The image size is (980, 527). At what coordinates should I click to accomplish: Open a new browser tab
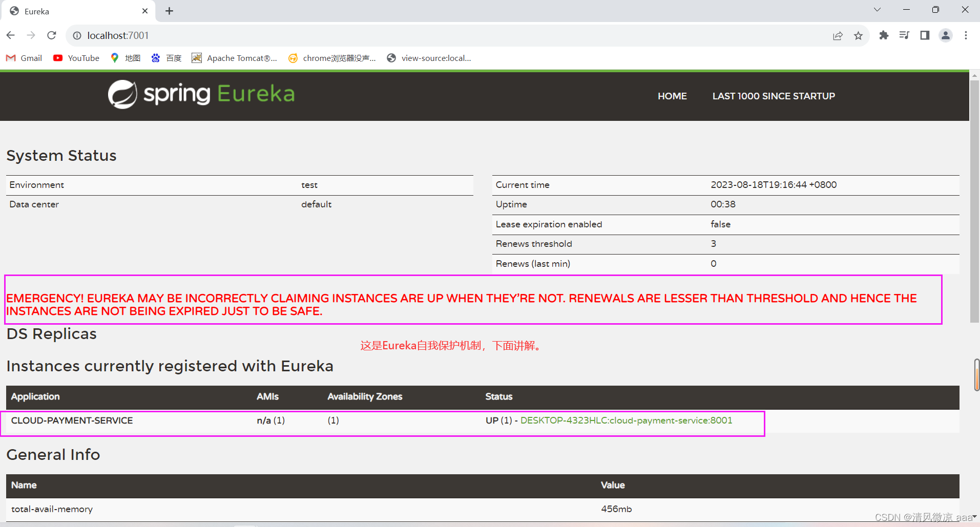coord(170,11)
